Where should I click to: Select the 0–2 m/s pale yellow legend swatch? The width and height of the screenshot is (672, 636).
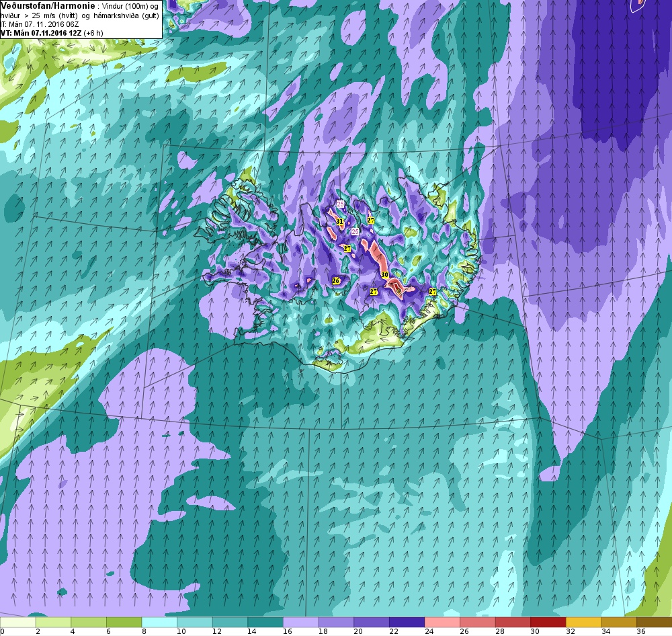(x=17, y=622)
